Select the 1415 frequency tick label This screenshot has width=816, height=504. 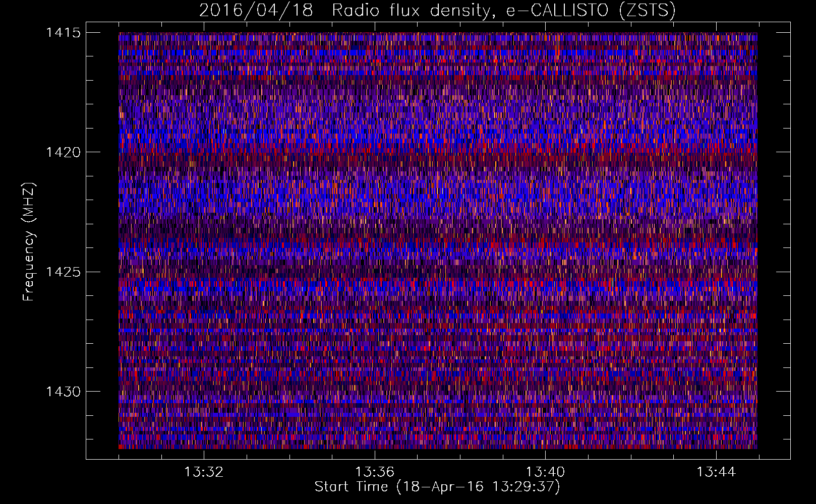[x=63, y=33]
